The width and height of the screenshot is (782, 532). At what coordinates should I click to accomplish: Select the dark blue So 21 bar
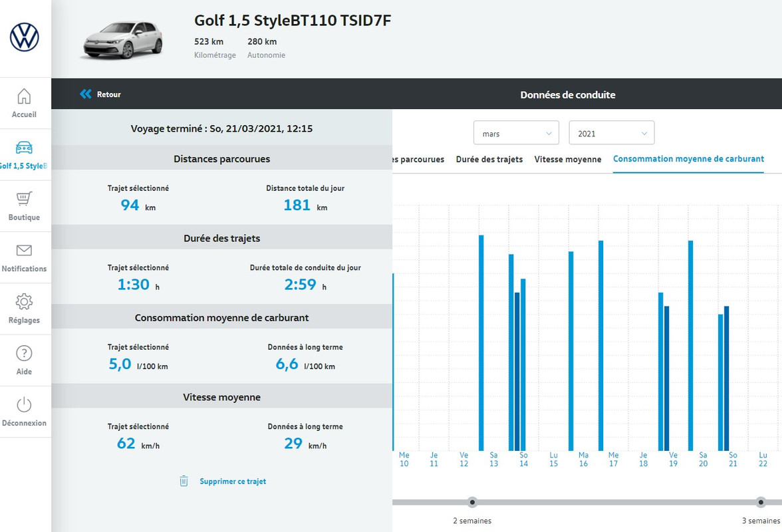pyautogui.click(x=727, y=378)
